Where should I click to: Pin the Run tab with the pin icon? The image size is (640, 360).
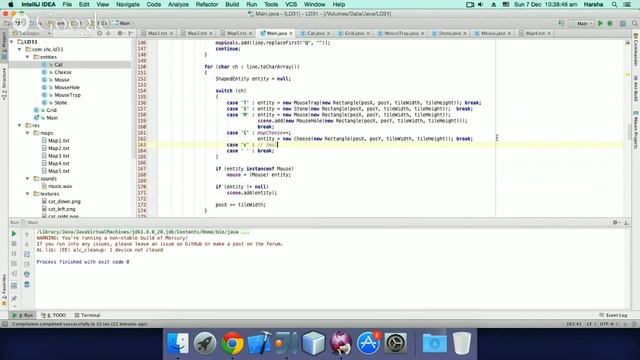[x=13, y=299]
